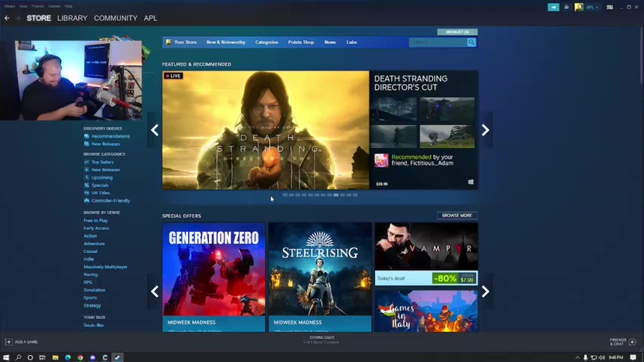
Task: Open the Points Shop
Action: coord(301,42)
